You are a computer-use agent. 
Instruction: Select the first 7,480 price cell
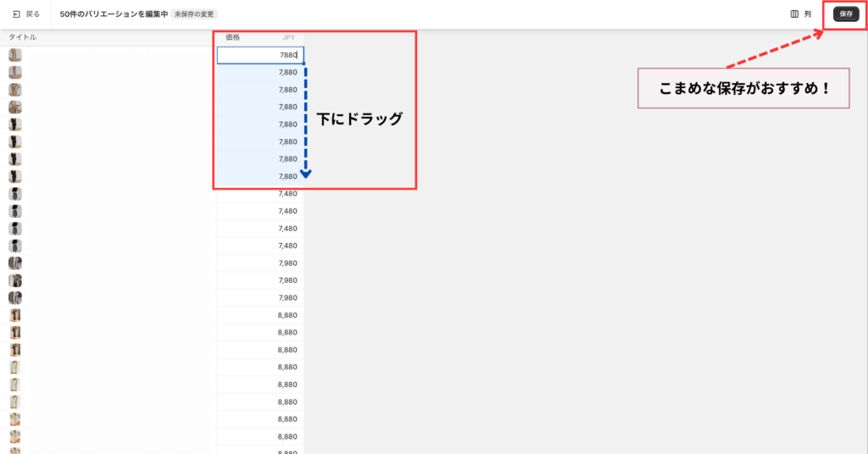pos(260,194)
